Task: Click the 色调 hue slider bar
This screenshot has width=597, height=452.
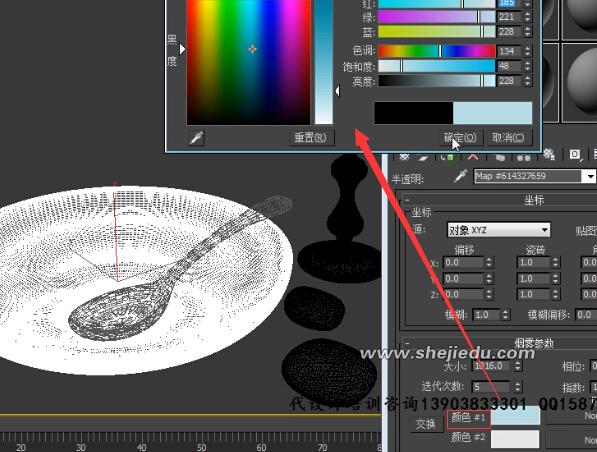Action: click(x=437, y=51)
